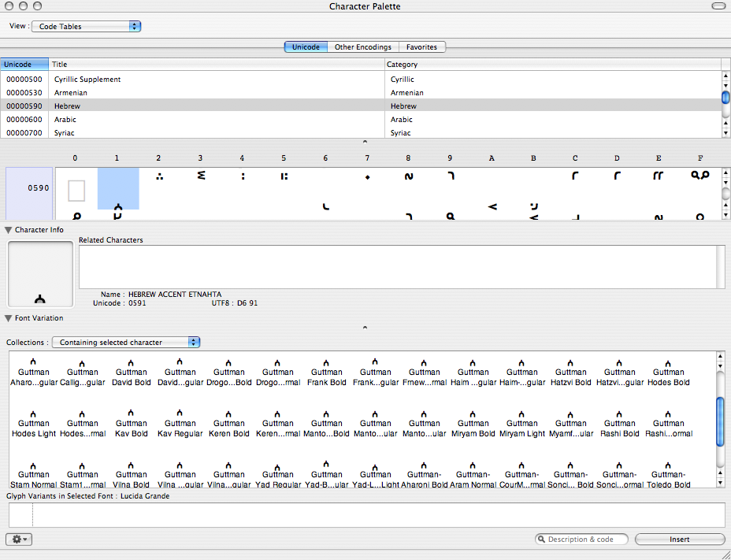Open the gear action menu
The width and height of the screenshot is (731, 560).
[x=18, y=540]
